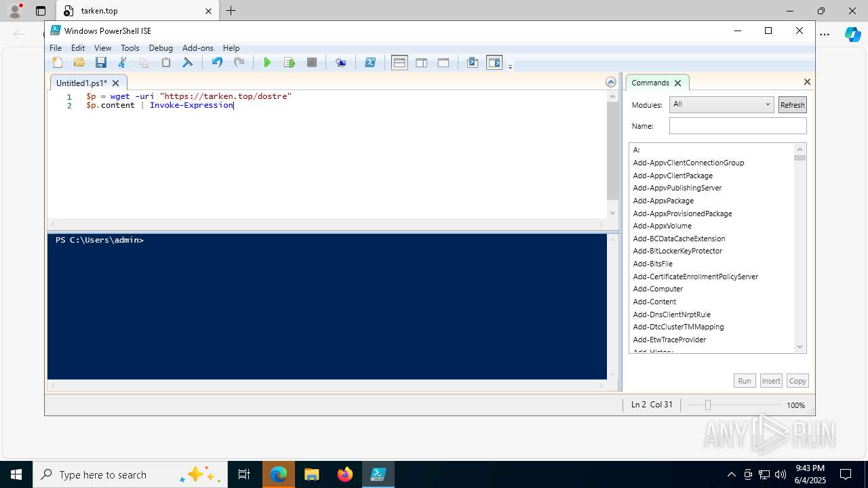
Task: Open the Tools menu
Action: (130, 48)
